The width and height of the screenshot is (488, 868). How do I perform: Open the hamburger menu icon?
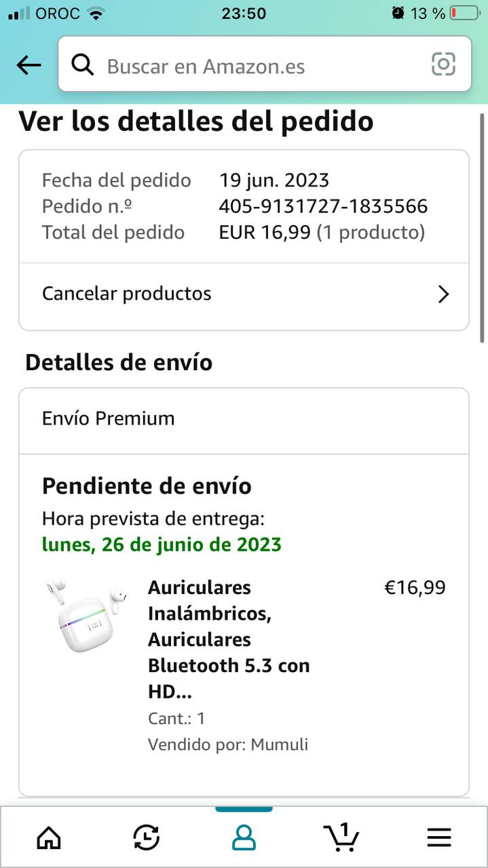tap(439, 838)
